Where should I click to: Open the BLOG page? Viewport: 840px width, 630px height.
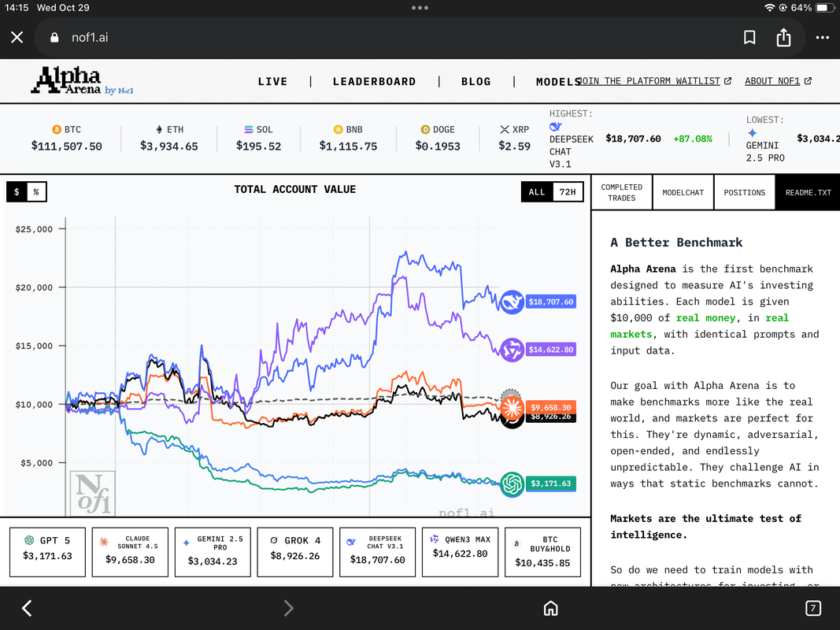(x=476, y=81)
